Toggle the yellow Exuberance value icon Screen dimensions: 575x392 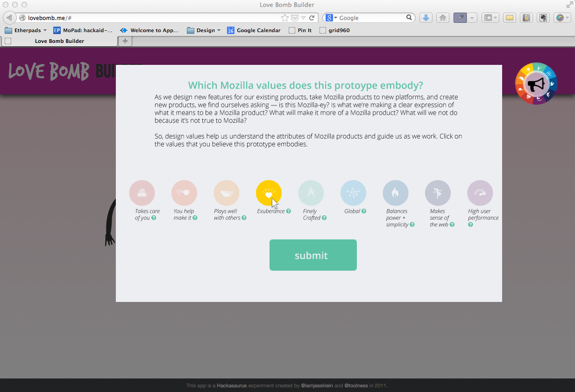269,193
